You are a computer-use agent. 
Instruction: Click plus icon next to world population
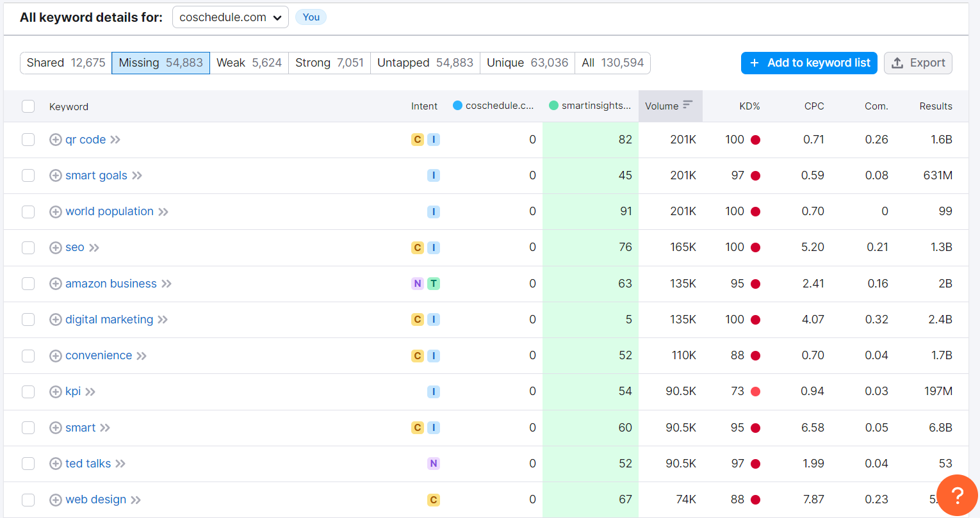coord(56,211)
